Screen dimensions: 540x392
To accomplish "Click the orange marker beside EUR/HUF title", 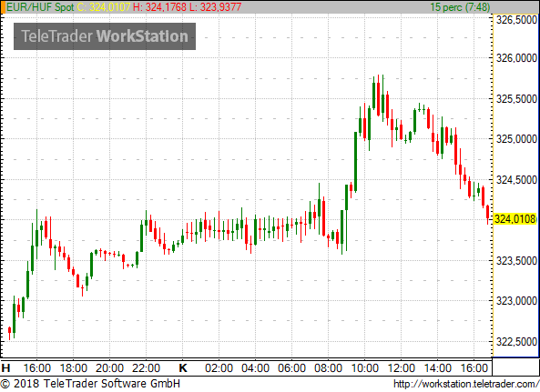I will tap(3, 7).
